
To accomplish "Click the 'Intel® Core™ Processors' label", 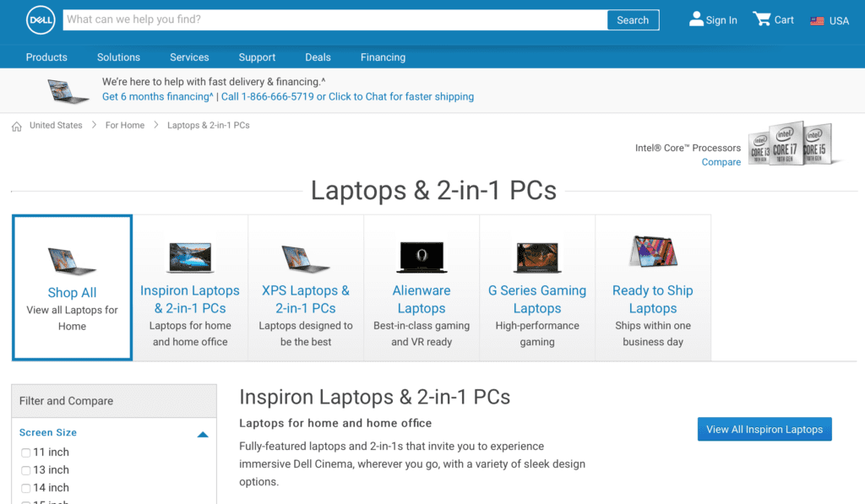I will 688,148.
